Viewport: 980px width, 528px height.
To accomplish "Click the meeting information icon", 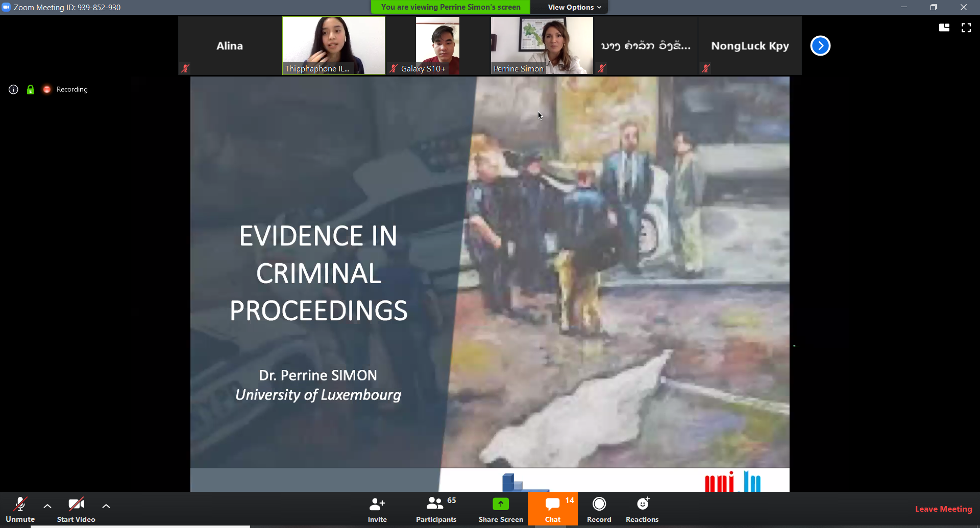I will pyautogui.click(x=14, y=89).
